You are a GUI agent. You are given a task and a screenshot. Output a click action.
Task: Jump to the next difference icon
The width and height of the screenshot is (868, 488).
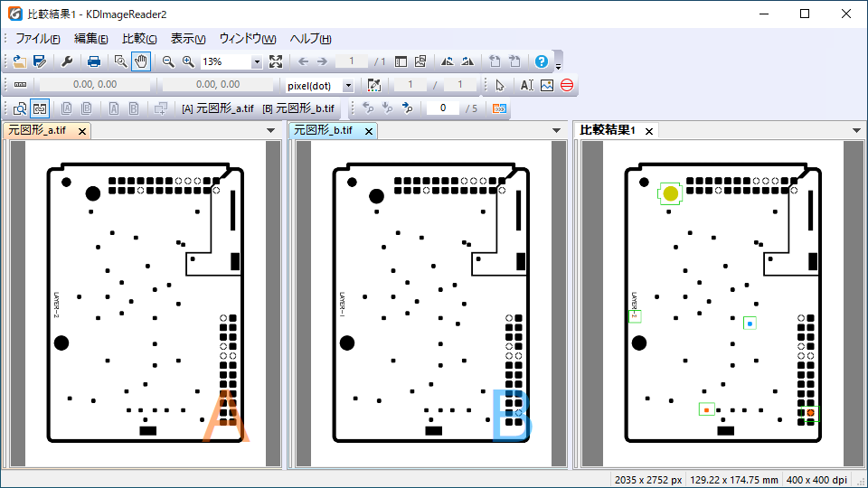[408, 108]
